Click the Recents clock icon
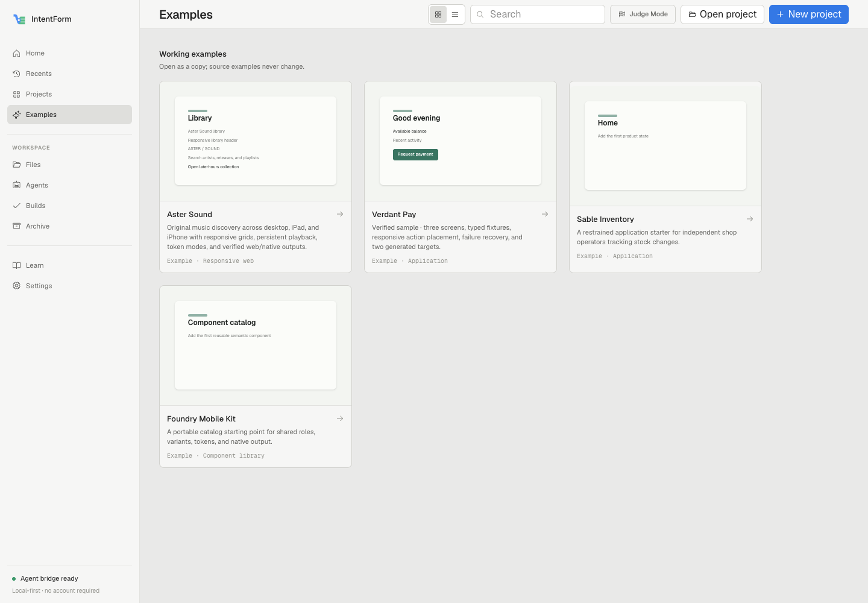The height and width of the screenshot is (603, 868). click(x=17, y=74)
